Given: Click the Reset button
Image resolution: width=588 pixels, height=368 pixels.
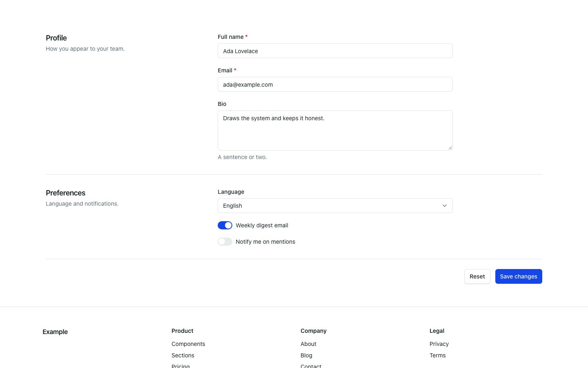Looking at the screenshot, I should (x=477, y=276).
